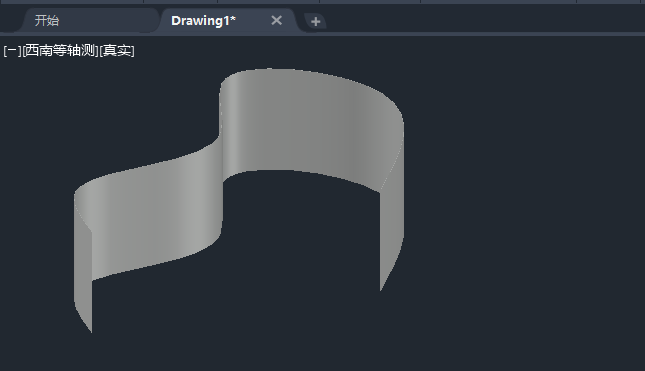Click the pointed bottom tip of left end face
The height and width of the screenshot is (371, 645).
click(x=90, y=330)
